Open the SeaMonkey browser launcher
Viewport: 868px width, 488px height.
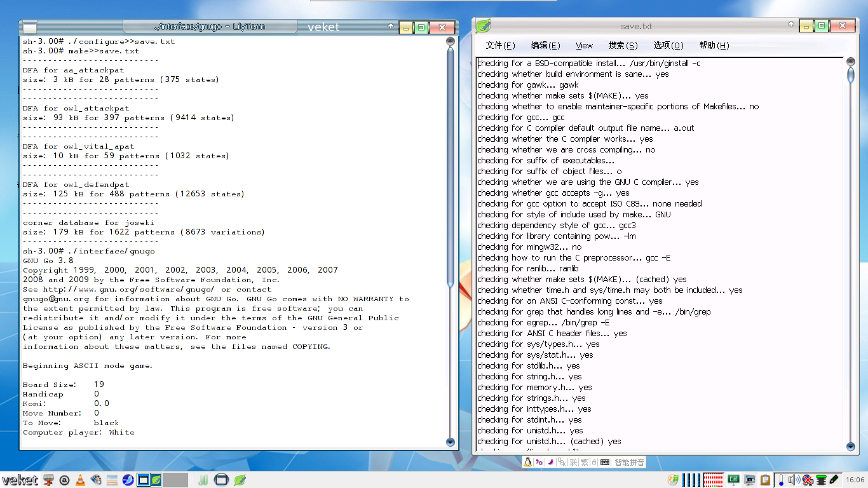click(x=128, y=480)
